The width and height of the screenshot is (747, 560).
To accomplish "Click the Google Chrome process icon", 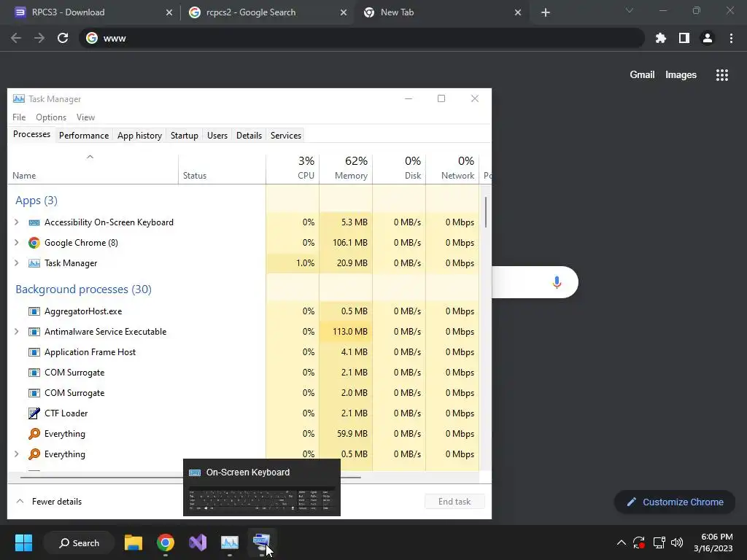I will (x=34, y=243).
